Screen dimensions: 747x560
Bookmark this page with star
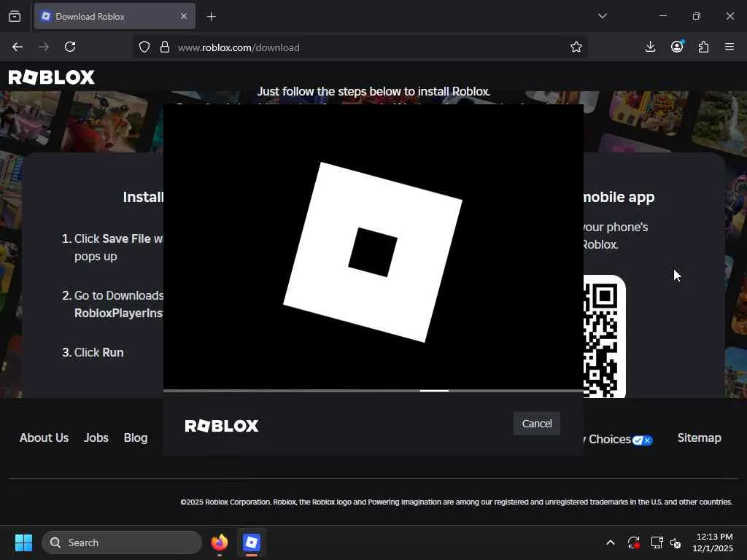576,47
